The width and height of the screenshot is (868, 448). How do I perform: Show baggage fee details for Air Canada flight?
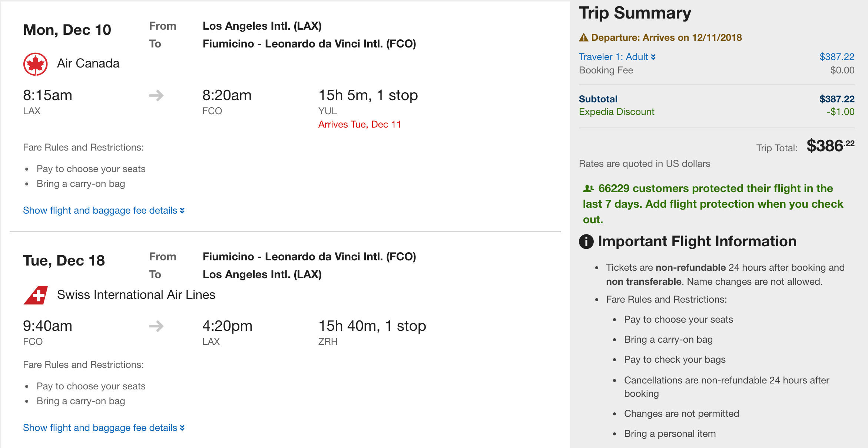tap(103, 211)
